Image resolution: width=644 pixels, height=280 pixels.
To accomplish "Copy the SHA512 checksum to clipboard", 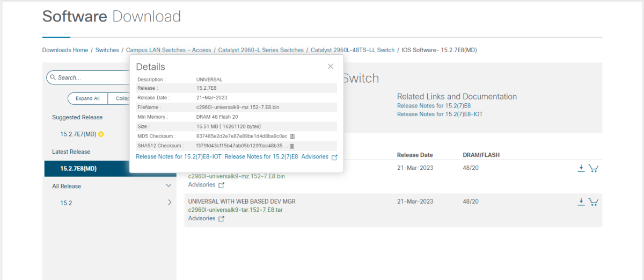I will point(292,146).
